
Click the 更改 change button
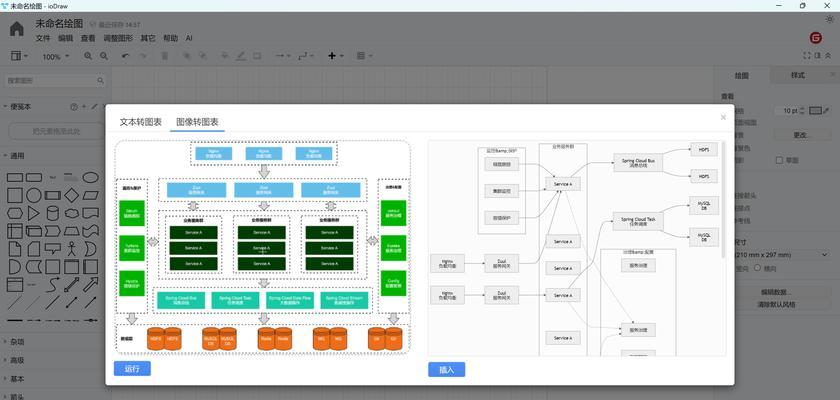coord(800,135)
